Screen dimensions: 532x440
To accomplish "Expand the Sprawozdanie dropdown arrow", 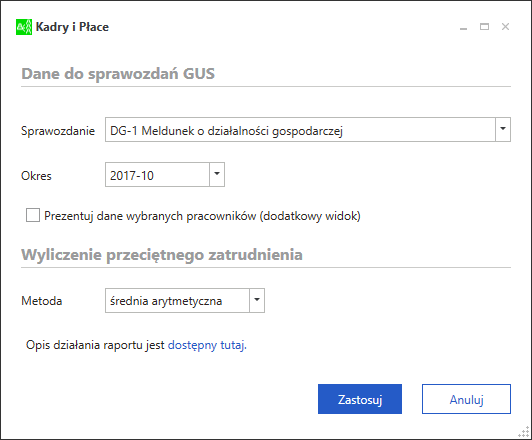I will click(503, 129).
